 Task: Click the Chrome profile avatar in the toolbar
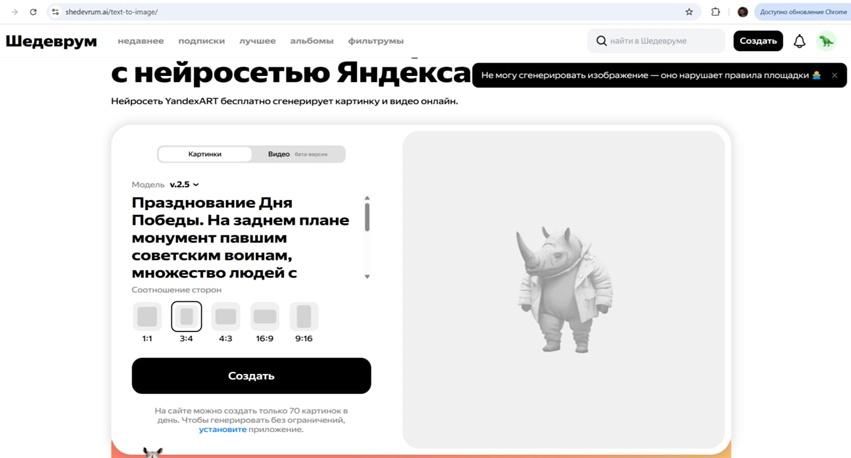[743, 12]
